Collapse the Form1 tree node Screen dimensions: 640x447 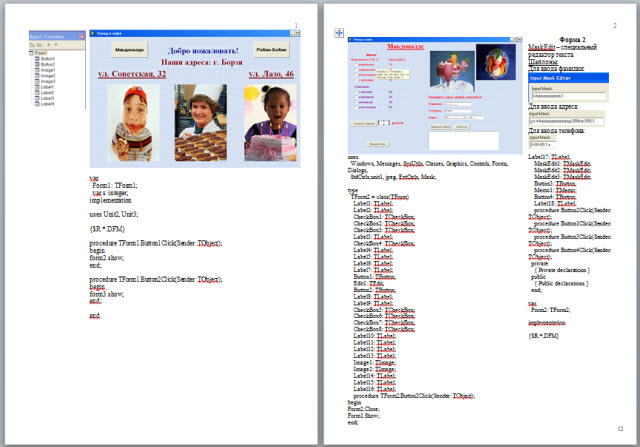tap(33, 51)
